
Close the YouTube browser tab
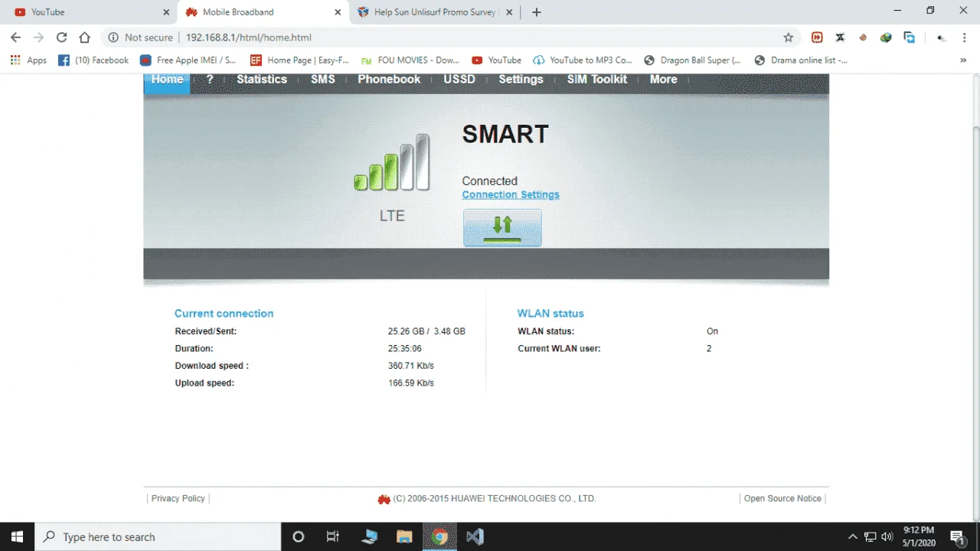[166, 12]
